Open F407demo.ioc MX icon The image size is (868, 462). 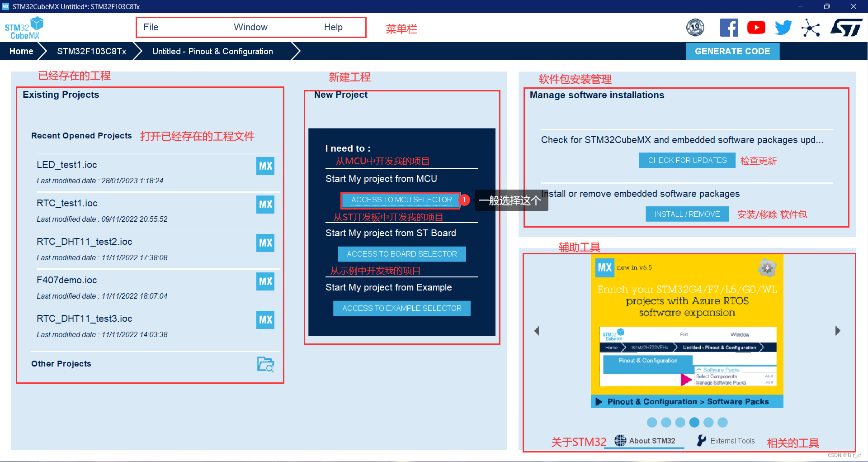(x=265, y=281)
